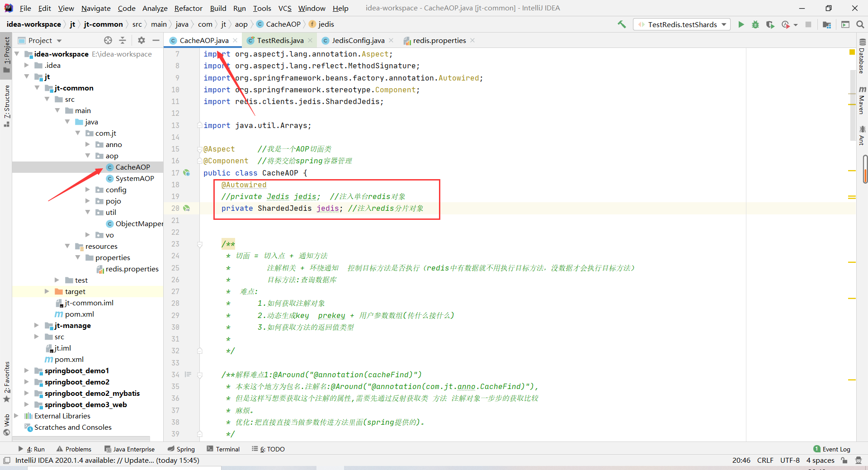Screen dimensions: 868x470
Task: Run with coverage icon in toolbar
Action: tap(770, 24)
